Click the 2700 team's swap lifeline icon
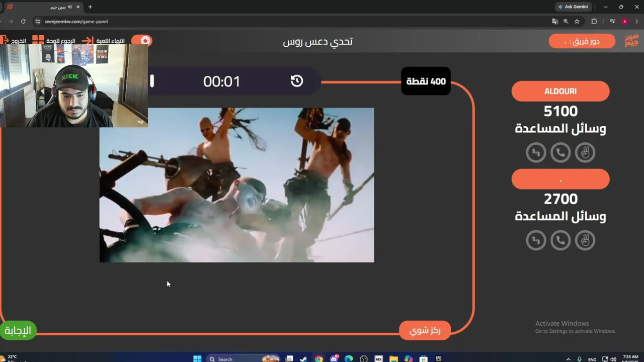The height and width of the screenshot is (362, 644). click(x=536, y=240)
